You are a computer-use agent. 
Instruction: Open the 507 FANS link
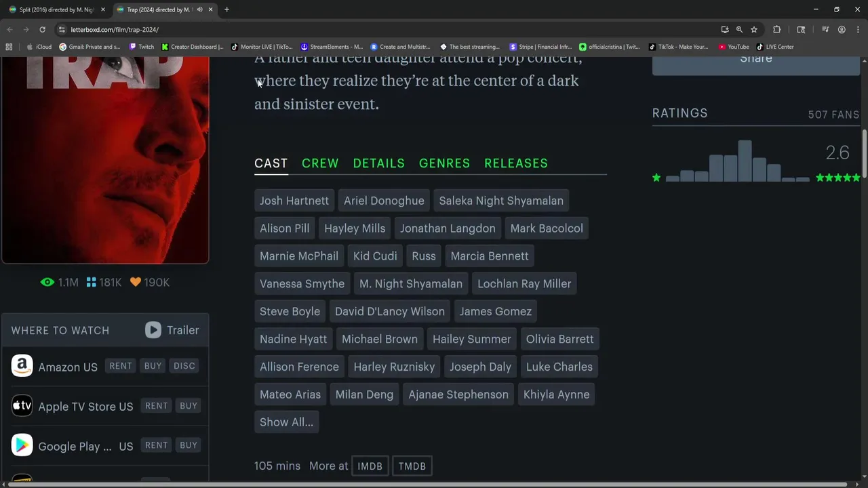(x=833, y=115)
